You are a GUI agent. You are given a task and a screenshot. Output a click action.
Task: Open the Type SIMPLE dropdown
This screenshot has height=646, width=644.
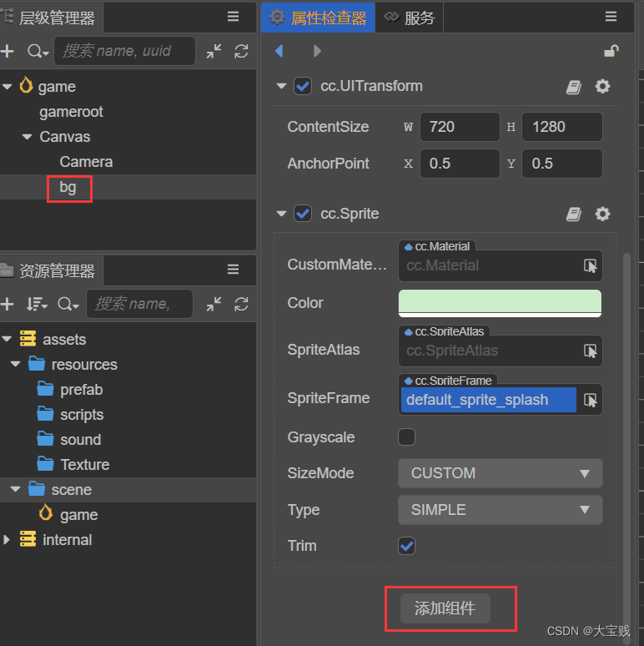pos(500,510)
